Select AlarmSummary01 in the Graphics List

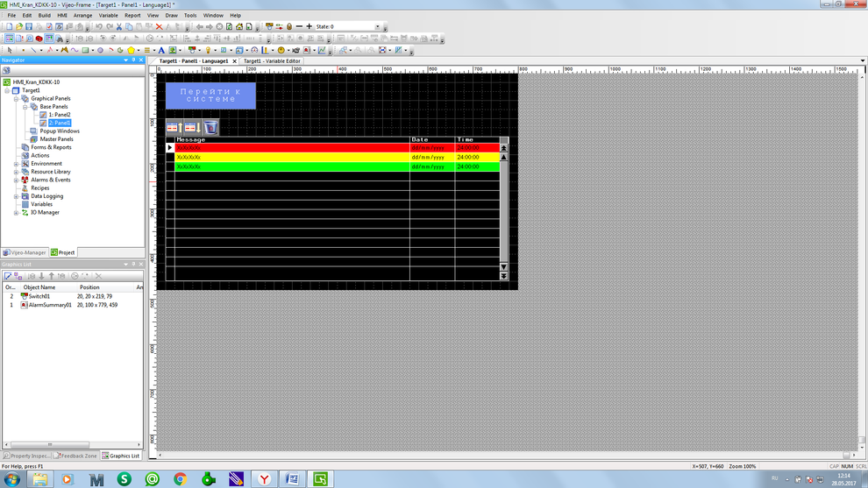coord(50,305)
